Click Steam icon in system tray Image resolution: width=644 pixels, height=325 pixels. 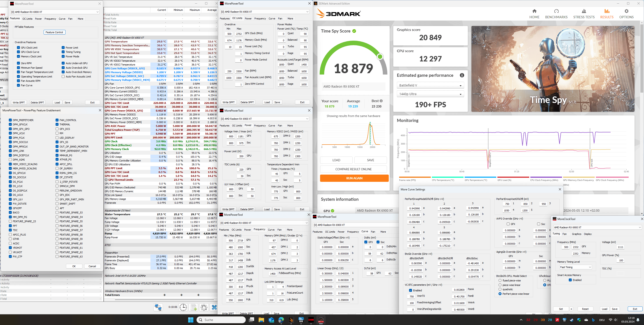[571, 320]
